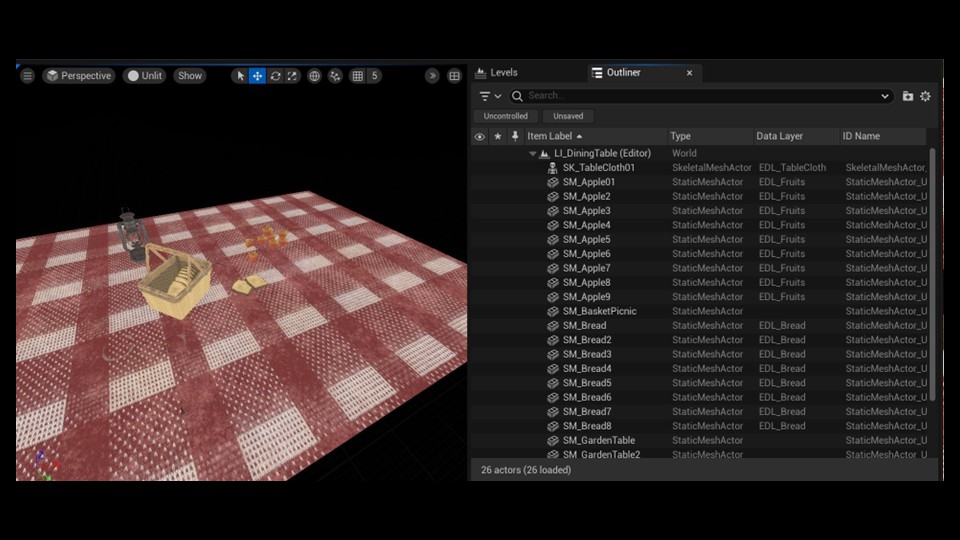Click EDL_Bread cell in SM_Bread row

(x=782, y=326)
